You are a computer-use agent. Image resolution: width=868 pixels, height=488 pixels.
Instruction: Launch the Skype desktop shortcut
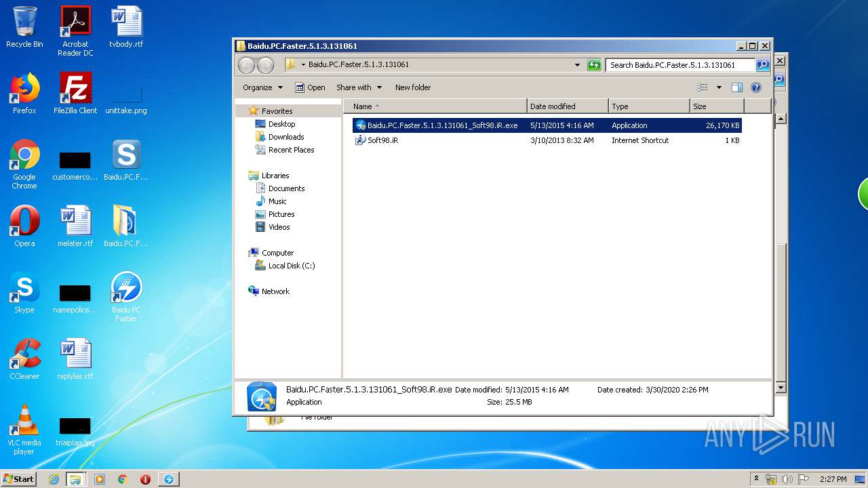point(24,293)
